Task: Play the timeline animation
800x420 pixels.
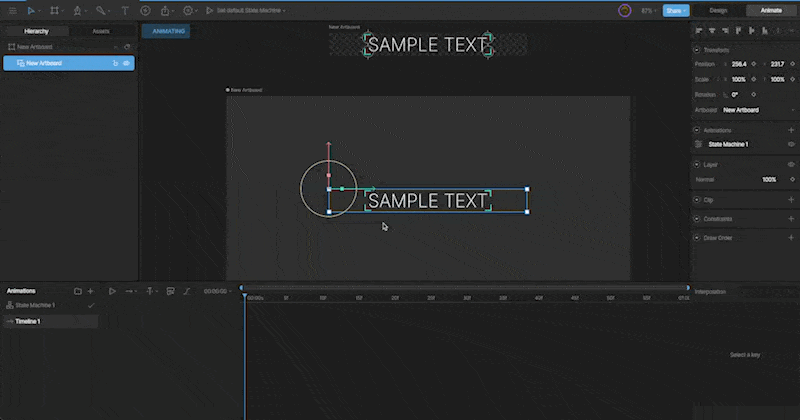Action: [112, 291]
